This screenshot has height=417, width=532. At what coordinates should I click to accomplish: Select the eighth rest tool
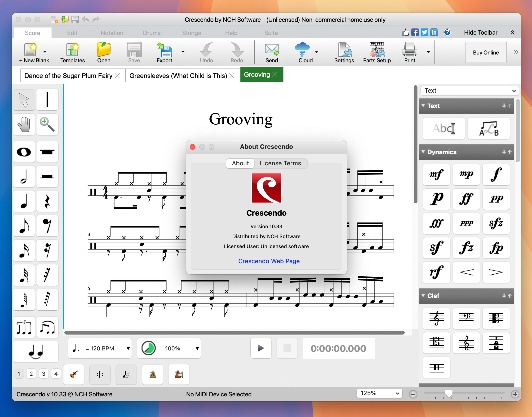(47, 226)
